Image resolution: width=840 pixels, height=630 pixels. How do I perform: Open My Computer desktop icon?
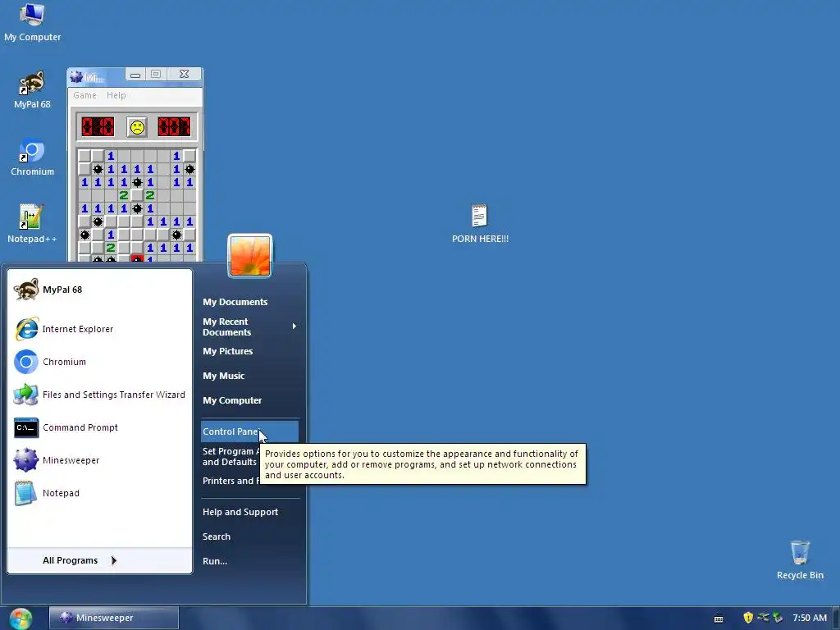pos(32,22)
